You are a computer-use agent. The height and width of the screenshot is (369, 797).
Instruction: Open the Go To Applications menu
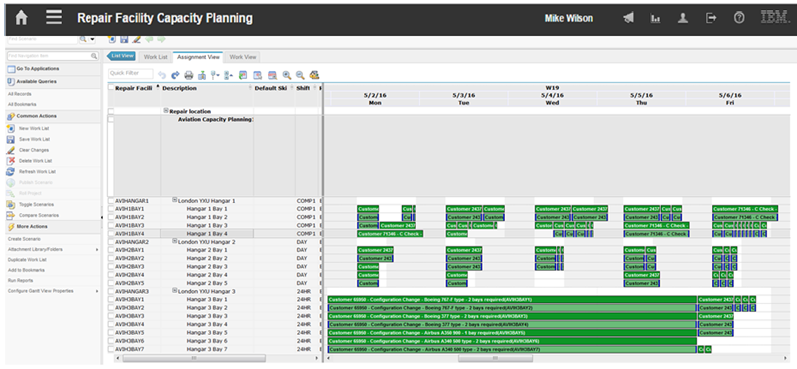pyautogui.click(x=53, y=69)
